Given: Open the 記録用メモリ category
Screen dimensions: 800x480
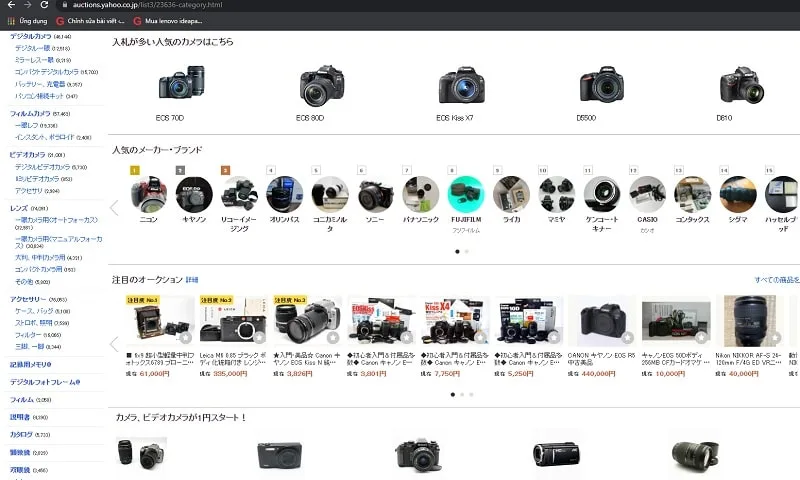Looking at the screenshot, I should [31, 365].
